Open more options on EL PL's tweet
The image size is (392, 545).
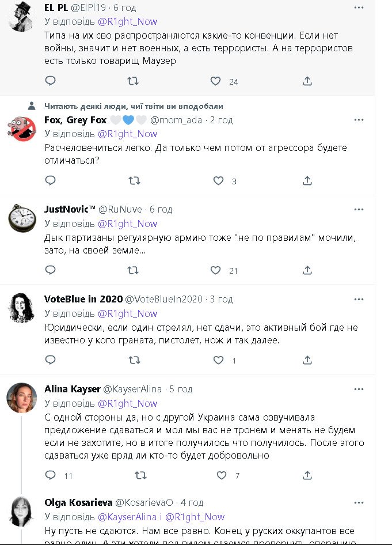pos(359,7)
